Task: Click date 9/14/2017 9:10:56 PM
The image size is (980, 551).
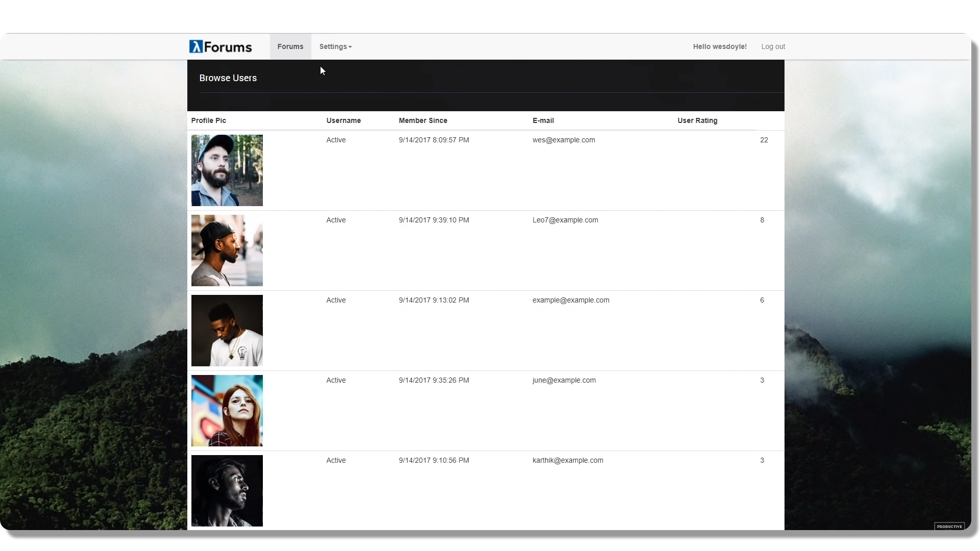Action: [434, 460]
